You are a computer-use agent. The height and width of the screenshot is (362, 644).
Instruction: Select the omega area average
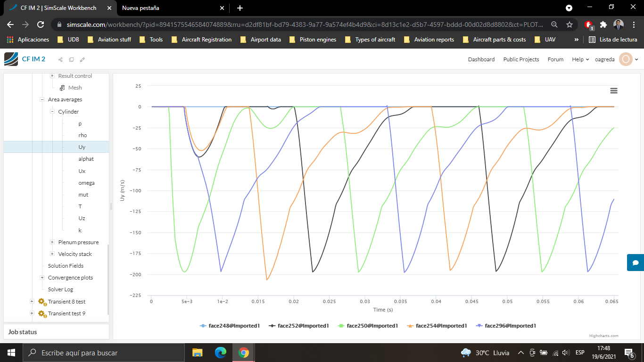pyautogui.click(x=86, y=183)
